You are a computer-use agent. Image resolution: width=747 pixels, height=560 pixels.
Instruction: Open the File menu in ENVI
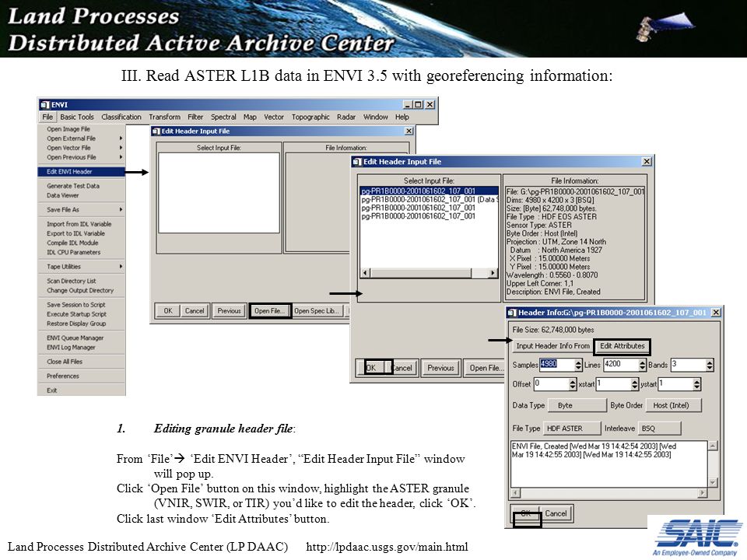pos(47,117)
